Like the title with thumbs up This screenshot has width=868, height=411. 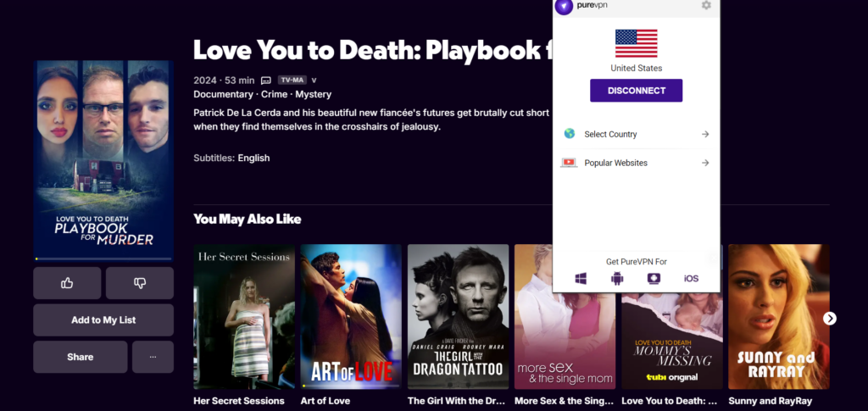point(67,283)
